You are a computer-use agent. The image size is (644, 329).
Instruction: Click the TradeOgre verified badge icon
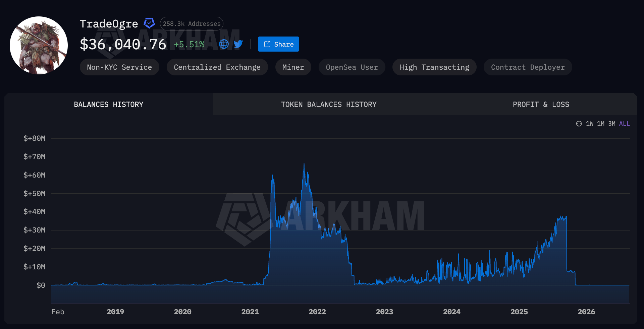tap(149, 23)
